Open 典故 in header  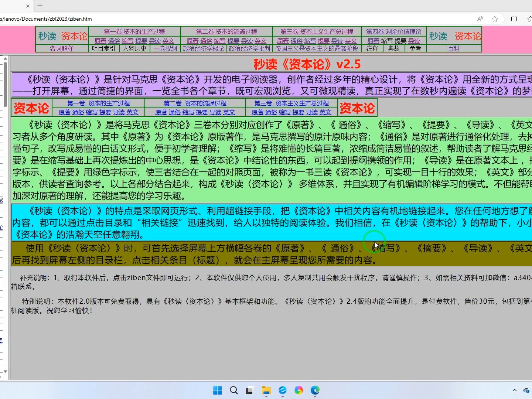pos(394,48)
